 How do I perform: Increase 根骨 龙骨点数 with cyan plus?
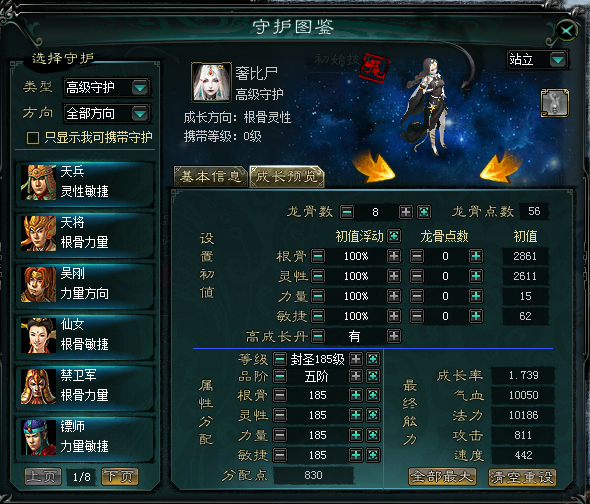coord(476,256)
